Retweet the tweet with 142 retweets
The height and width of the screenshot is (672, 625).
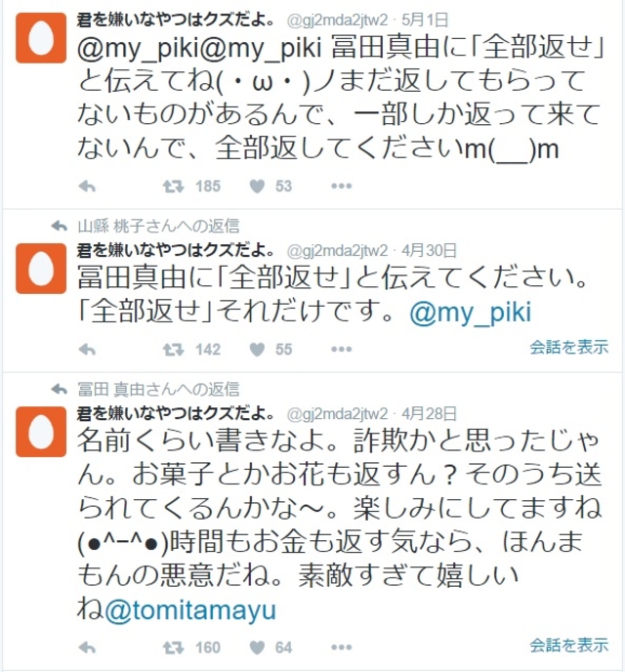coord(173,350)
